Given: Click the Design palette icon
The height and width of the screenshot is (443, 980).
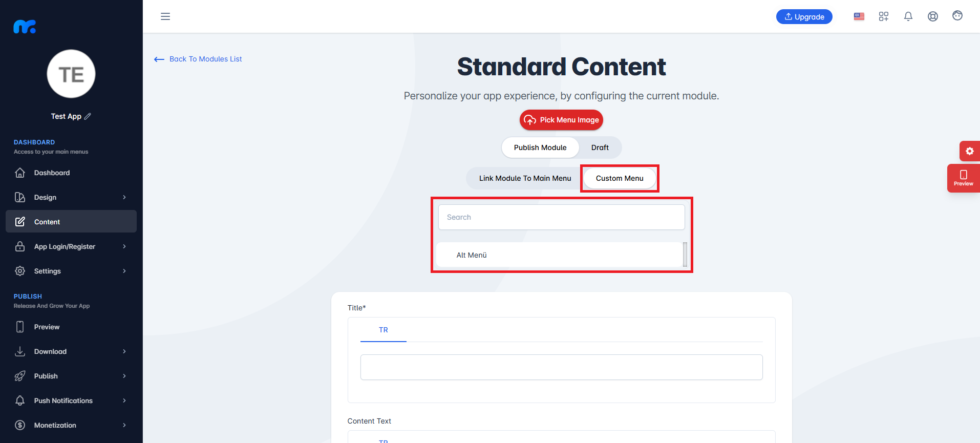Looking at the screenshot, I should tap(20, 197).
